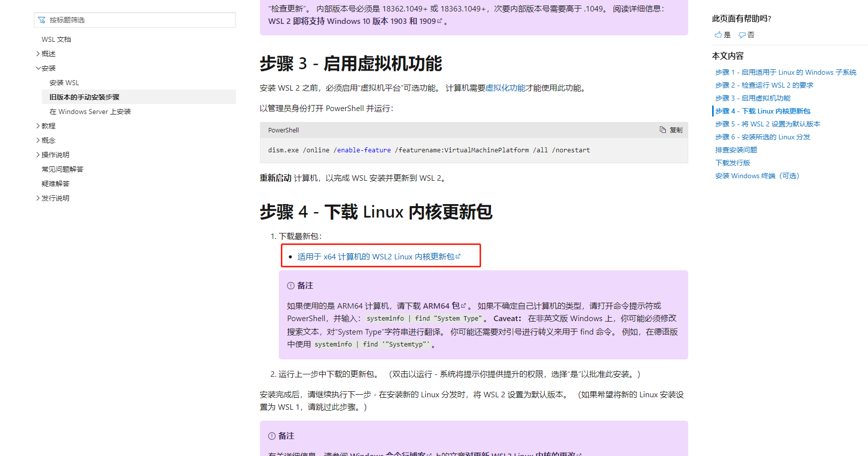Screen dimensions: 868x456
Task: Expand the 发行说明 section chevron
Action: pos(38,198)
